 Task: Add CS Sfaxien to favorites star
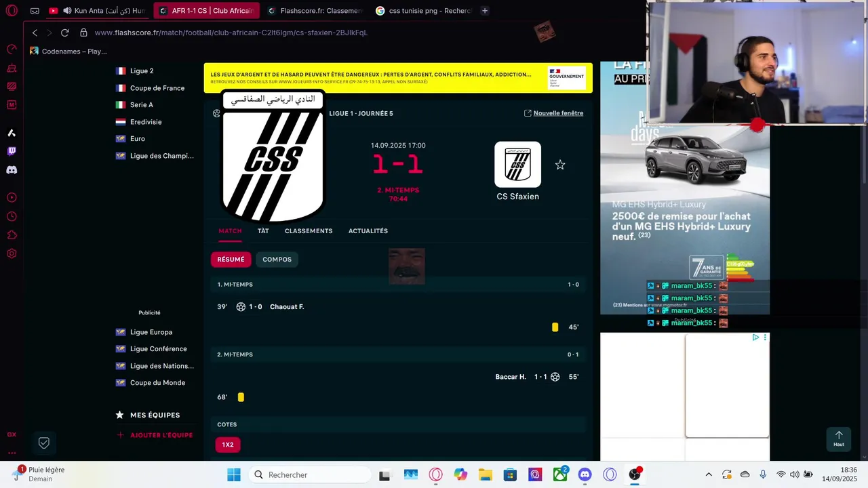click(x=560, y=165)
